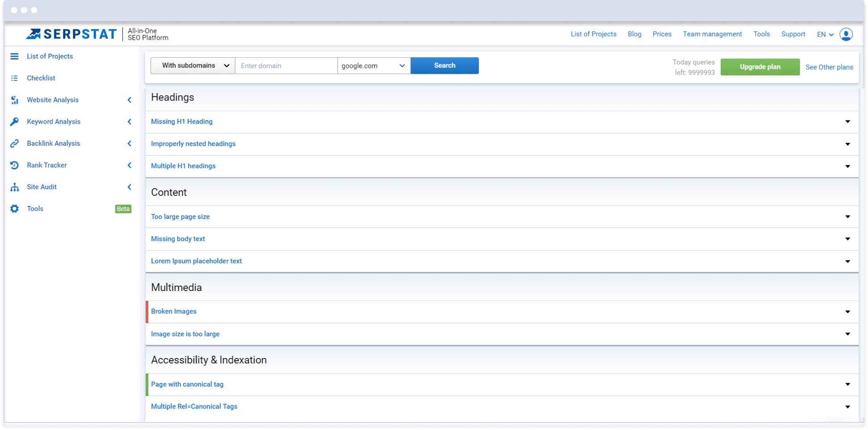
Task: Open the EN language dropdown
Action: pos(825,34)
